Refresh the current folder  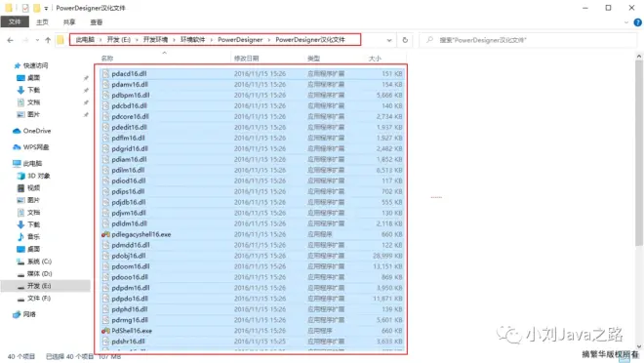tap(405, 40)
